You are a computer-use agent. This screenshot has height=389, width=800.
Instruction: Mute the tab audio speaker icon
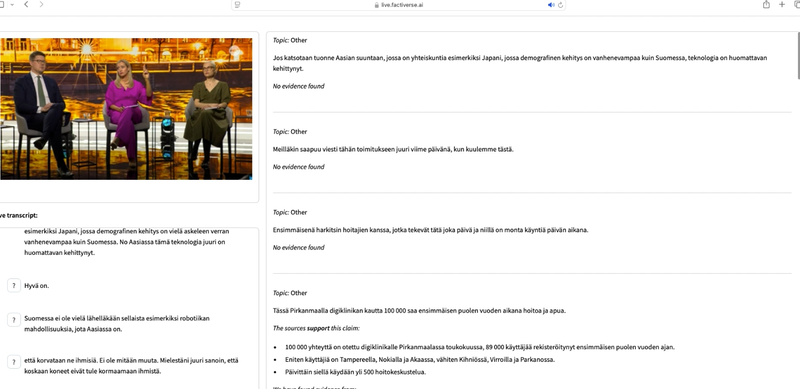pos(551,5)
